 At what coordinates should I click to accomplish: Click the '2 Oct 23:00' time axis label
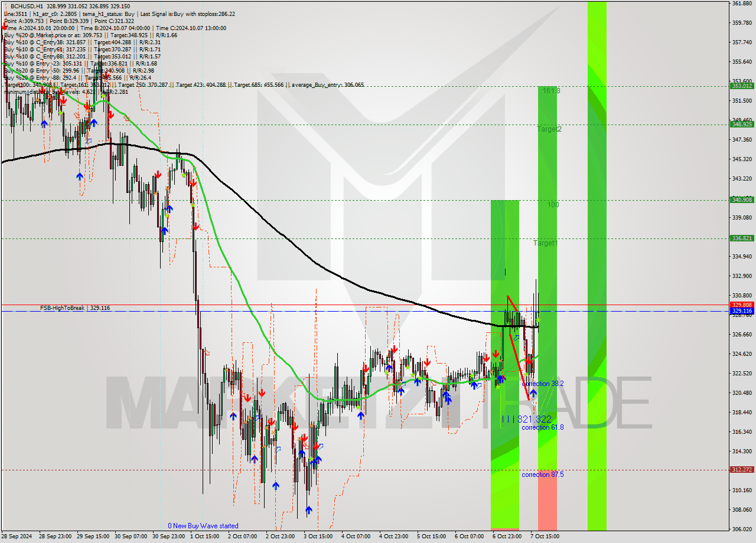tap(281, 537)
